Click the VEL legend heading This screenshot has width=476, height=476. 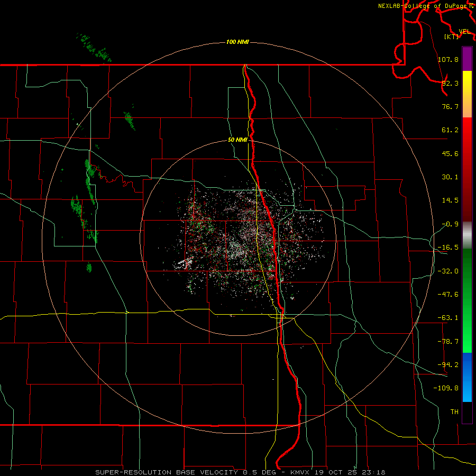coord(464,32)
